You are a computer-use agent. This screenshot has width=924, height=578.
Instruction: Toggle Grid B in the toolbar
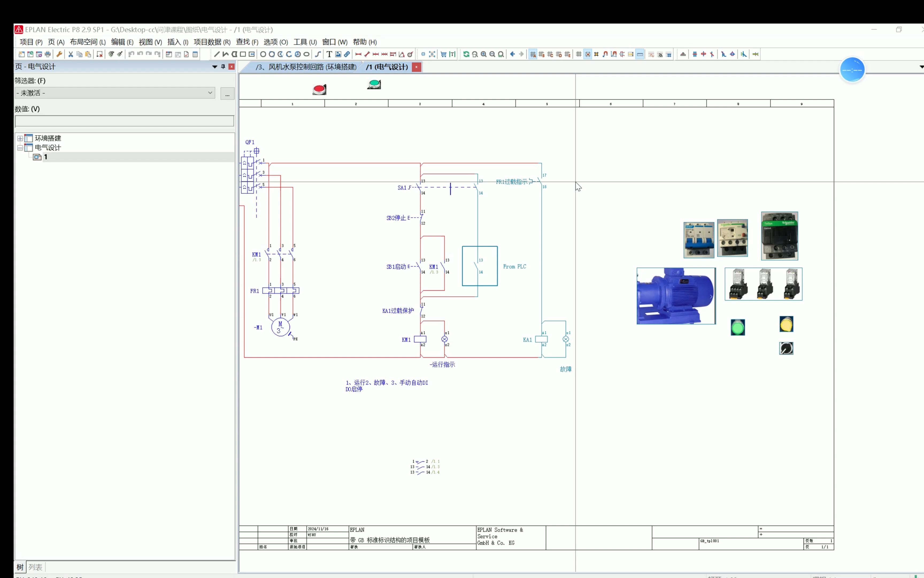tap(541, 54)
